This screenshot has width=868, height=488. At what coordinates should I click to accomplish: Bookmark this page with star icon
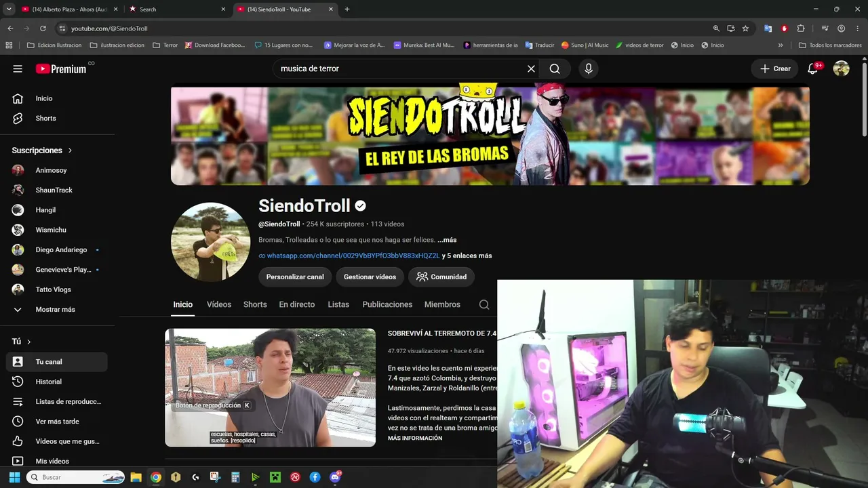pyautogui.click(x=745, y=28)
